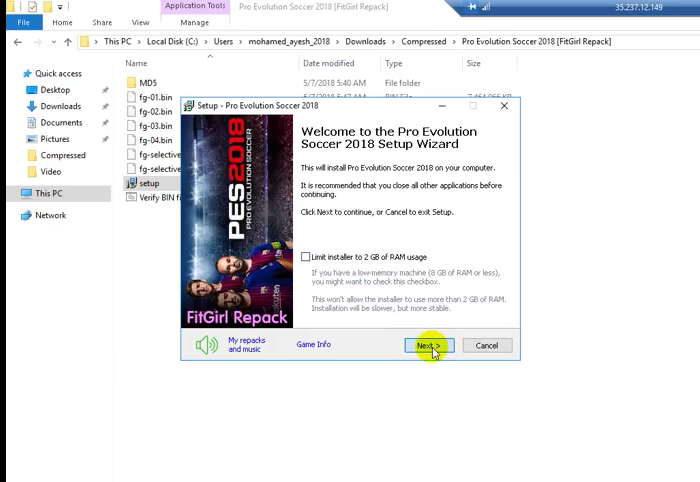Image resolution: width=700 pixels, height=482 pixels.
Task: Open the Manage tab under Application Tools
Action: coord(195,22)
